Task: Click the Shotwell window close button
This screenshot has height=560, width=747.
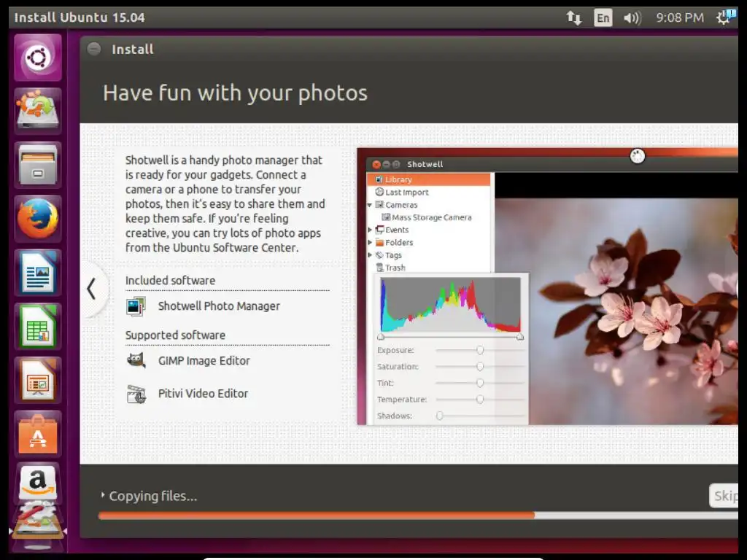Action: (376, 164)
